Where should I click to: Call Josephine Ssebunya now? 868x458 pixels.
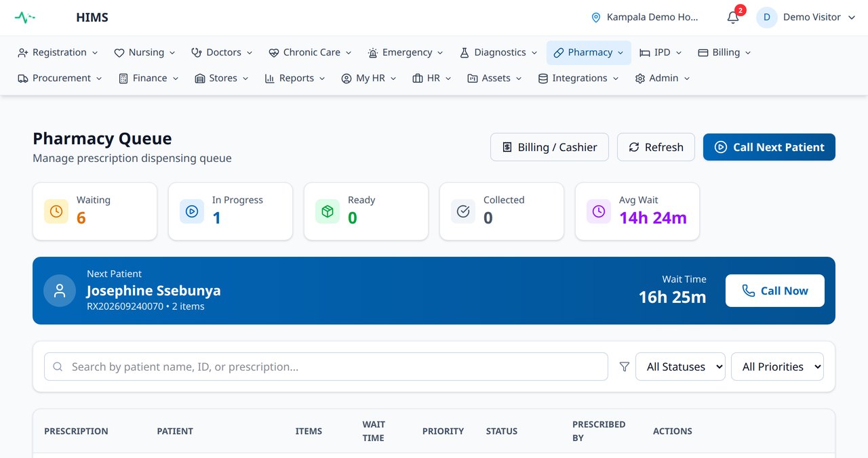click(x=775, y=291)
